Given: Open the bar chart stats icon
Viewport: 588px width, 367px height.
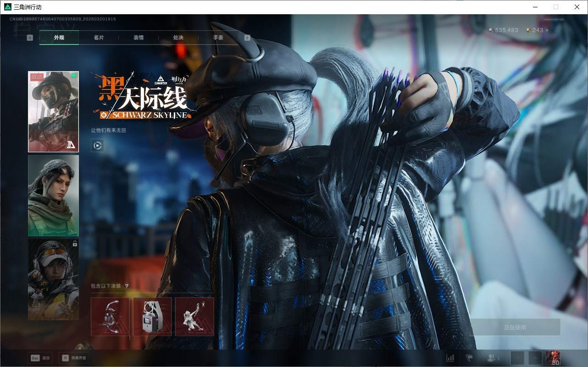Looking at the screenshot, I should pyautogui.click(x=450, y=358).
